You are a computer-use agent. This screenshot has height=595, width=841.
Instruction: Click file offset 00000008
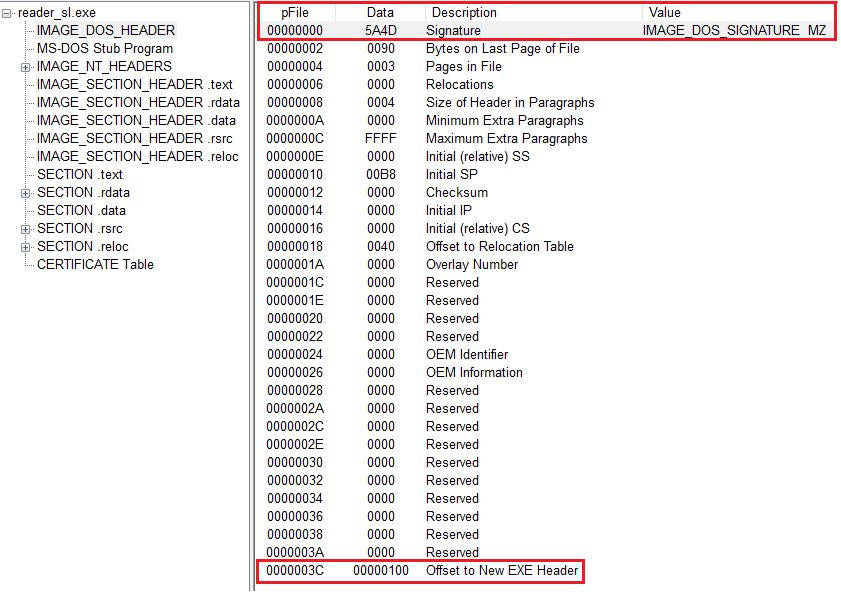click(295, 102)
